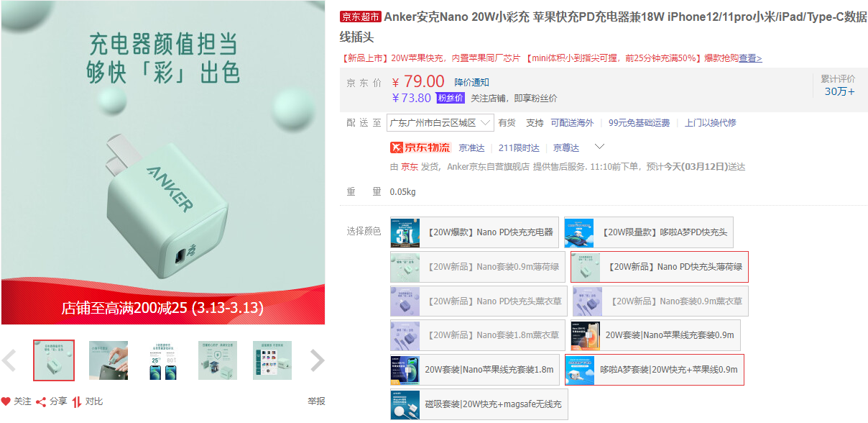
Task: Choose 20W套装 Nano苹果线充套装1.8m variant
Action: pos(474,370)
